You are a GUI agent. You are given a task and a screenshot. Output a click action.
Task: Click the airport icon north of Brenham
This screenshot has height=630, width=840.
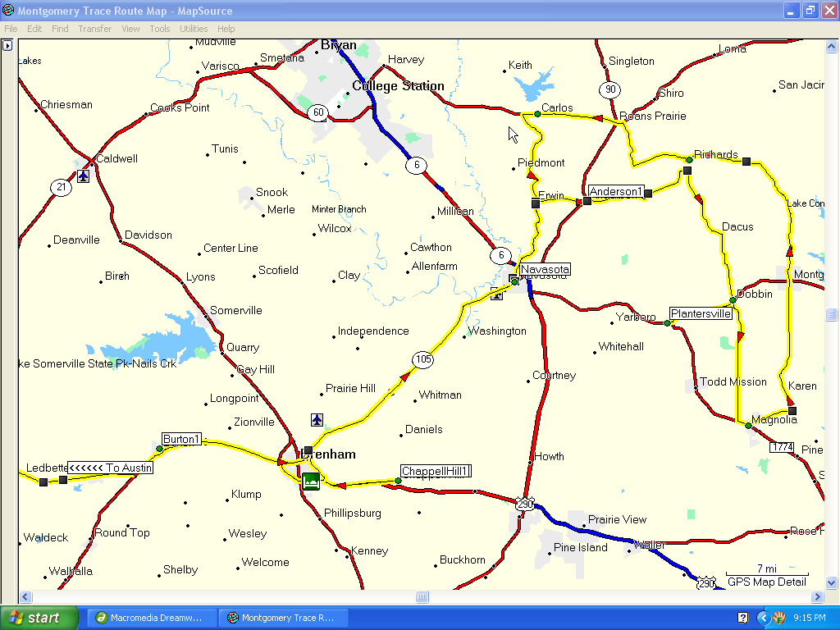pyautogui.click(x=317, y=420)
